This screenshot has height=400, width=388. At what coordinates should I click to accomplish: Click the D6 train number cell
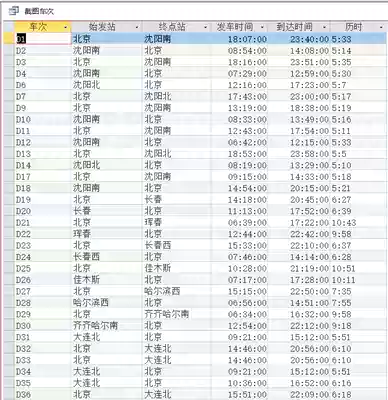click(43, 85)
